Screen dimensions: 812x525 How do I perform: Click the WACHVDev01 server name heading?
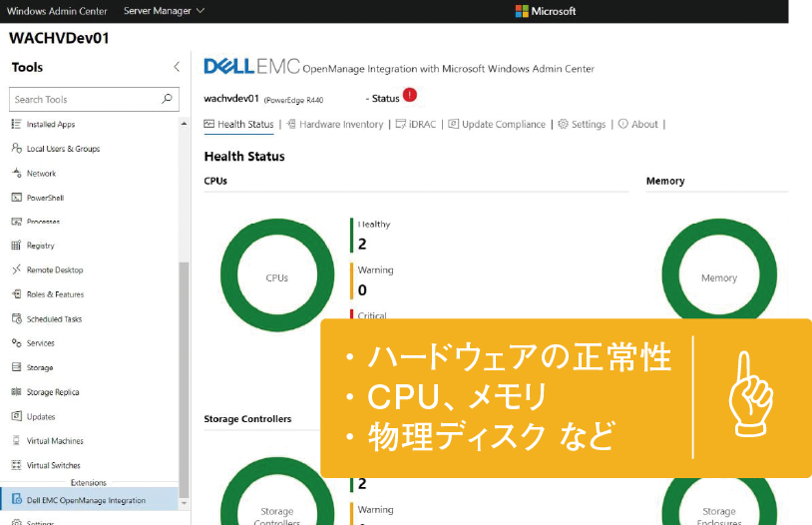pos(59,38)
